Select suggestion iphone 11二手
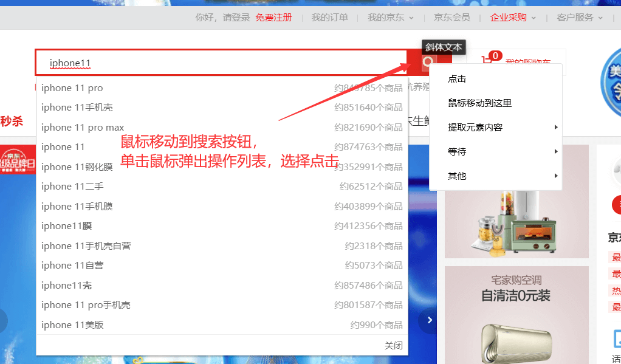 [x=222, y=187]
